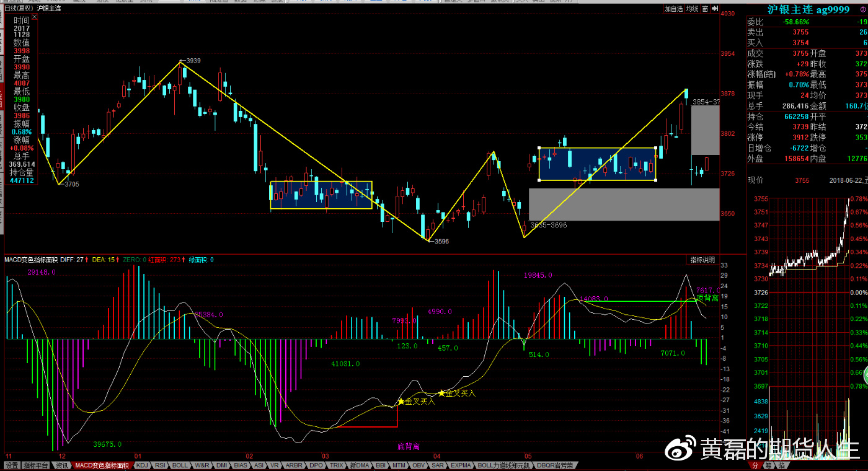This screenshot has width=868, height=471.
Task: Switch to the 资讯 news tab
Action: coord(62,465)
